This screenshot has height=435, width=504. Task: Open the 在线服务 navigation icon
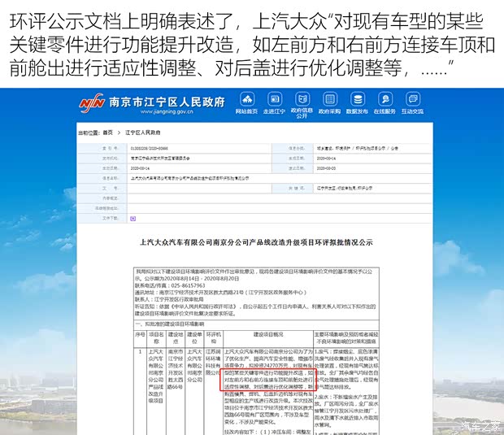[385, 99]
